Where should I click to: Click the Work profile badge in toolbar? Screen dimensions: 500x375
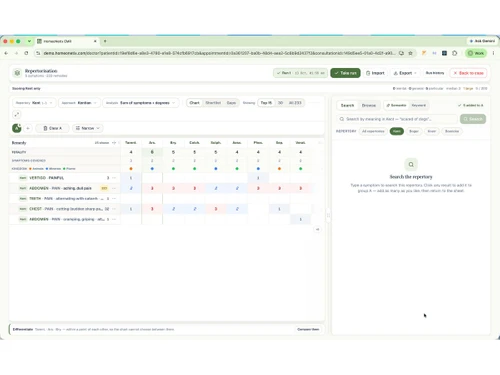pos(476,53)
